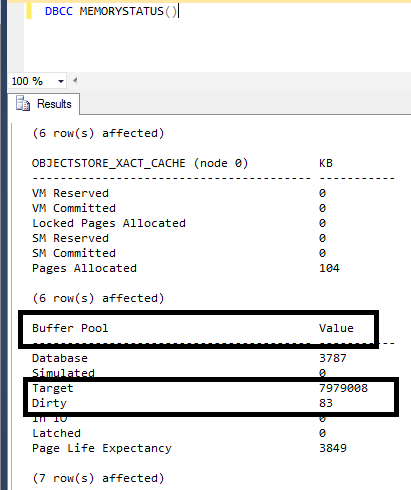
Task: Open the Results tab
Action: 44,104
